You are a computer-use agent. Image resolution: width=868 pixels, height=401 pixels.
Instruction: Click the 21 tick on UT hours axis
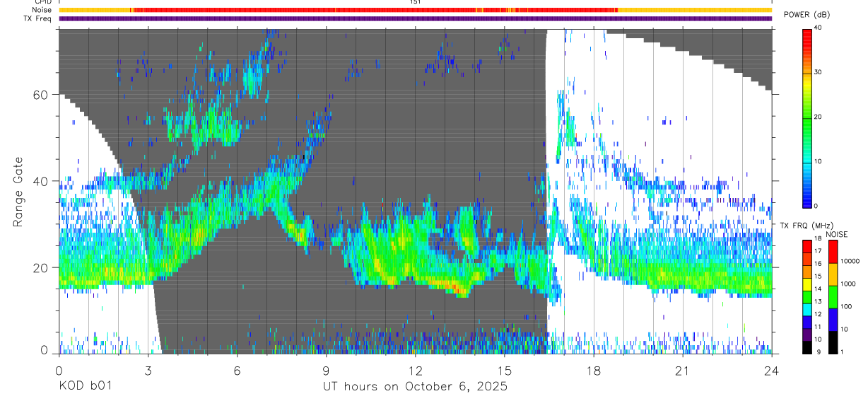683,371
